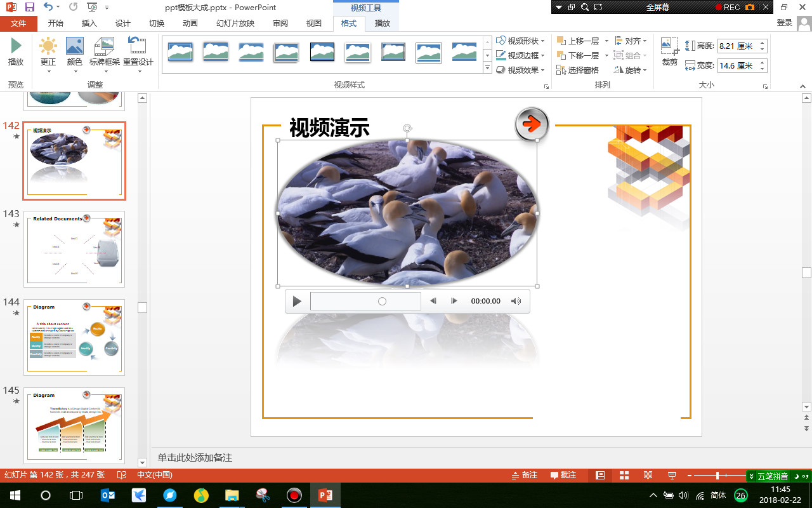Click the Redo/repeat icon in quick access toolbar
812x508 pixels.
(73, 7)
